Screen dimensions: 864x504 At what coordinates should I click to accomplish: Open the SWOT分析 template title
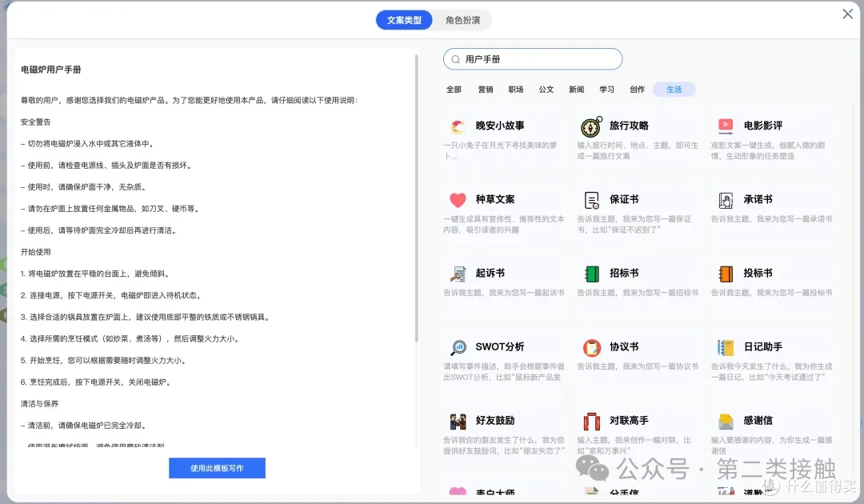pyautogui.click(x=500, y=347)
